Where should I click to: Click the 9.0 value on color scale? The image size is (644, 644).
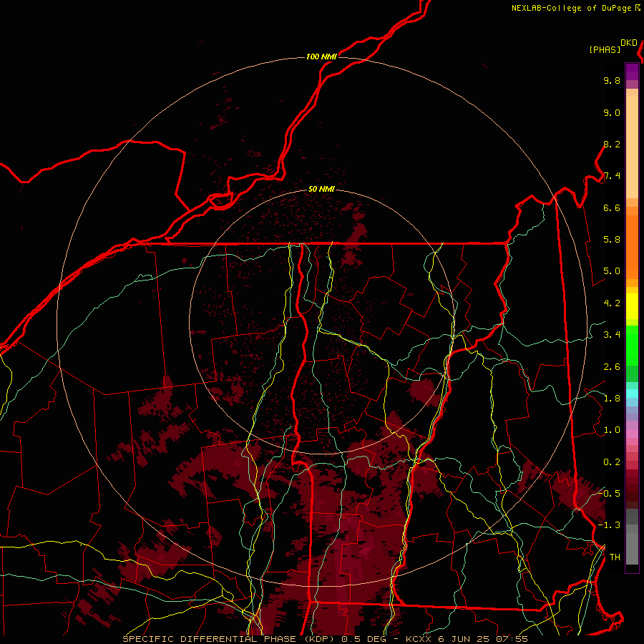[612, 112]
